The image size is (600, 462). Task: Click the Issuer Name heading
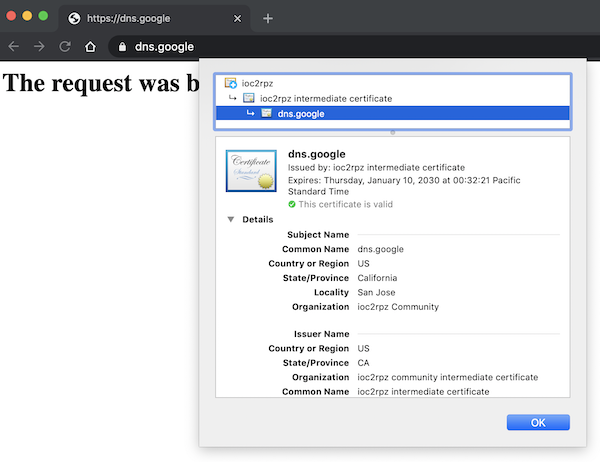click(x=321, y=334)
